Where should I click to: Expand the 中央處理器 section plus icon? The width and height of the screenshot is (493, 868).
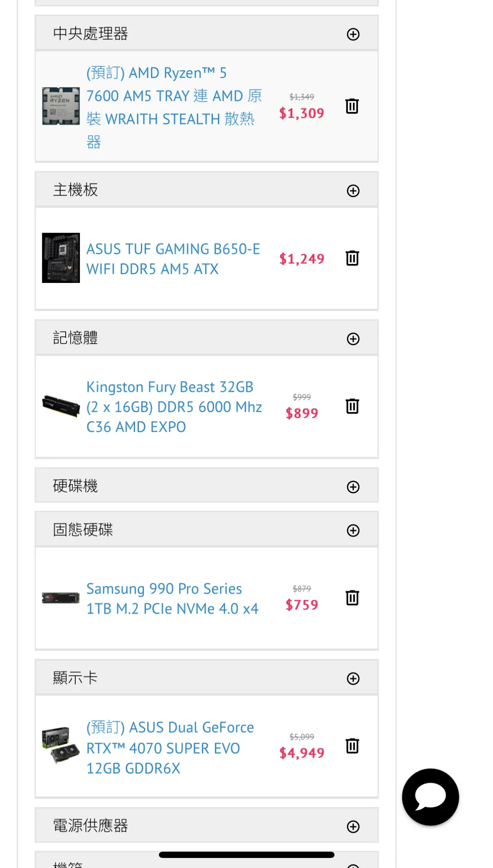[x=353, y=34]
